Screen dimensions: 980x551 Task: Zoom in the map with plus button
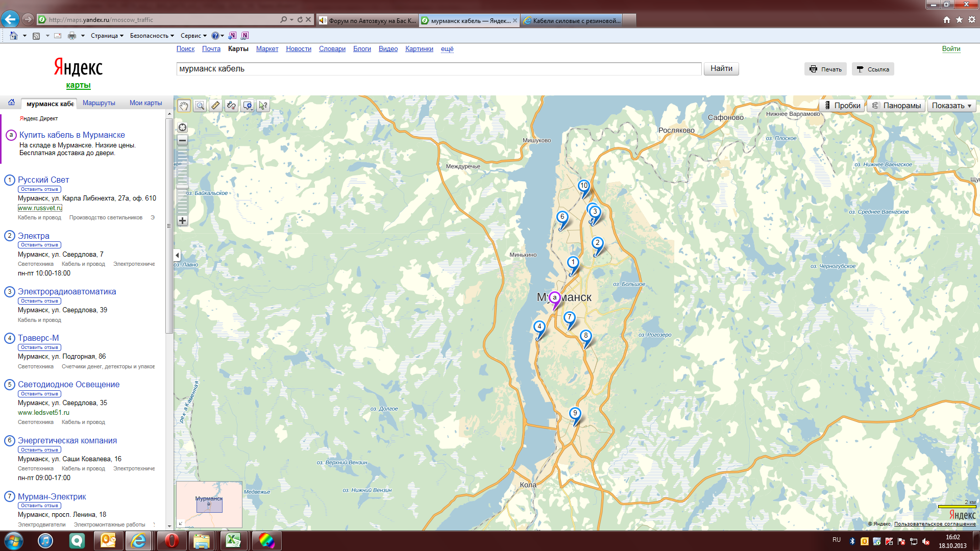(182, 221)
